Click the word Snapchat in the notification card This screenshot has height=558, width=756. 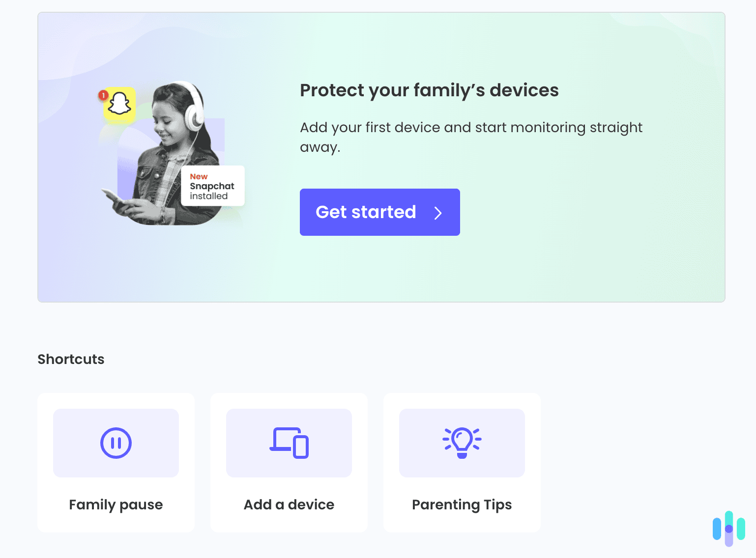coord(212,186)
